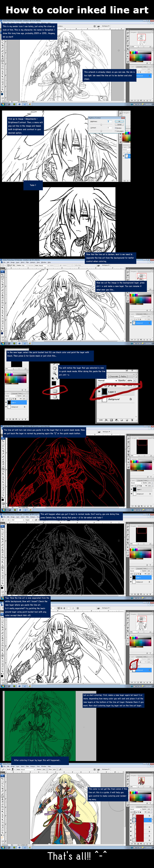The height and width of the screenshot is (868, 154).
Task: Select Background layer in enlarged Layers panel
Action: pos(116,399)
